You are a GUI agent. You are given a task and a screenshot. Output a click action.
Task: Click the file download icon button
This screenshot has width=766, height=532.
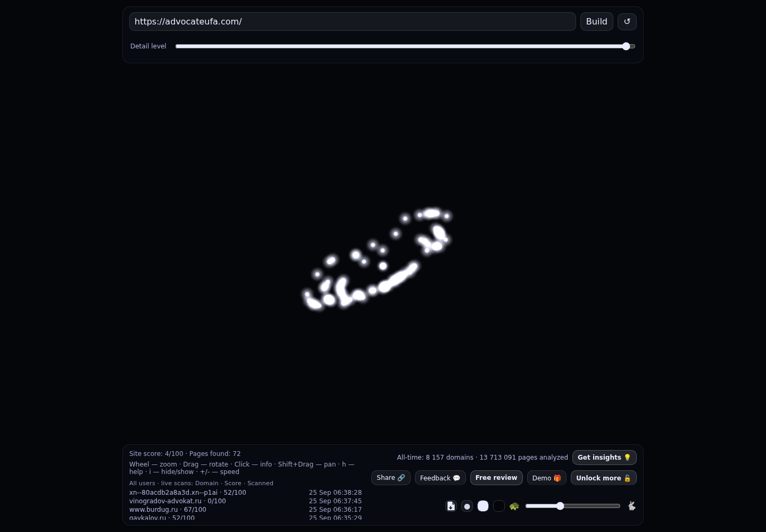point(451,506)
